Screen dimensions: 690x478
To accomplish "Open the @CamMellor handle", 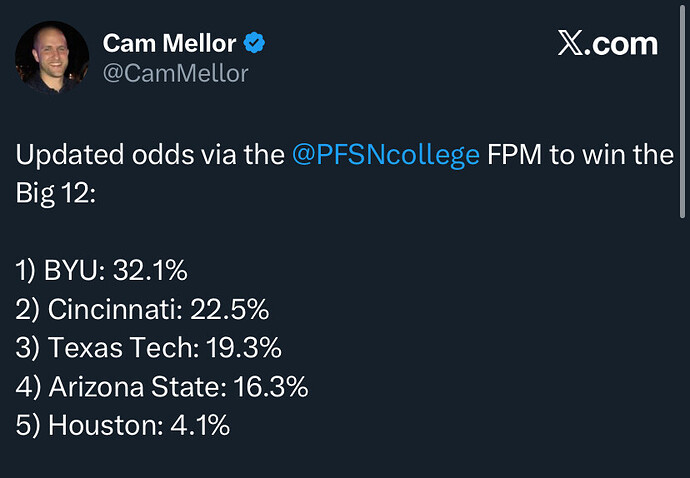I will coord(175,73).
